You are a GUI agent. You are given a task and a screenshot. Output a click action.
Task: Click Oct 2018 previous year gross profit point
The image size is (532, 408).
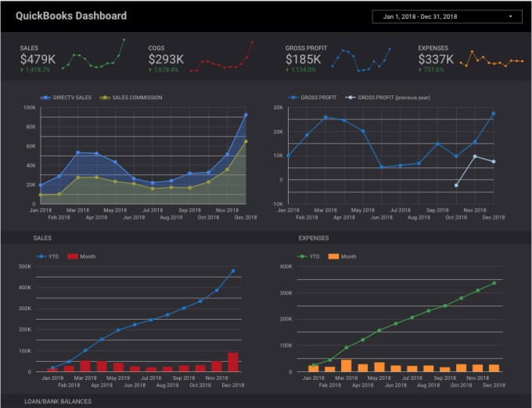click(x=456, y=185)
